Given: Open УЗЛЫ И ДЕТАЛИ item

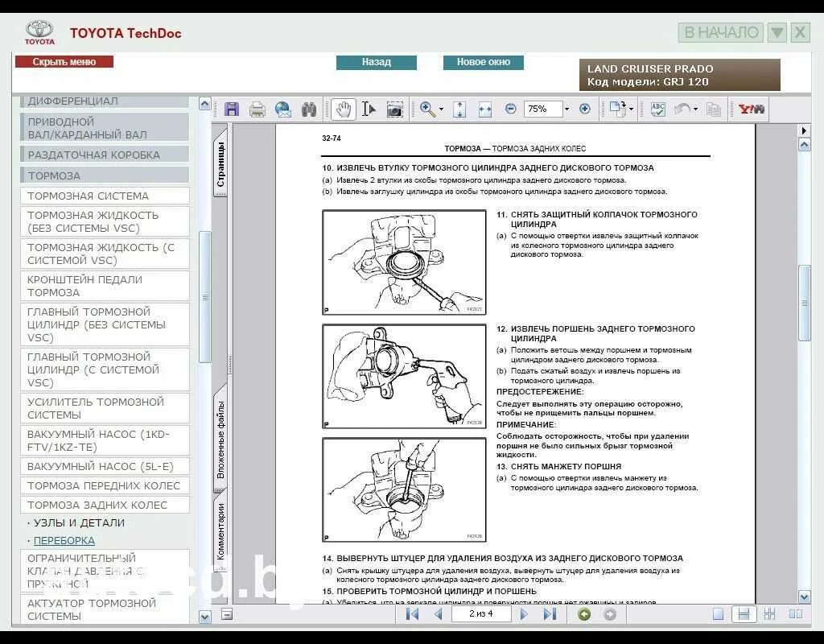Looking at the screenshot, I should point(79,522).
